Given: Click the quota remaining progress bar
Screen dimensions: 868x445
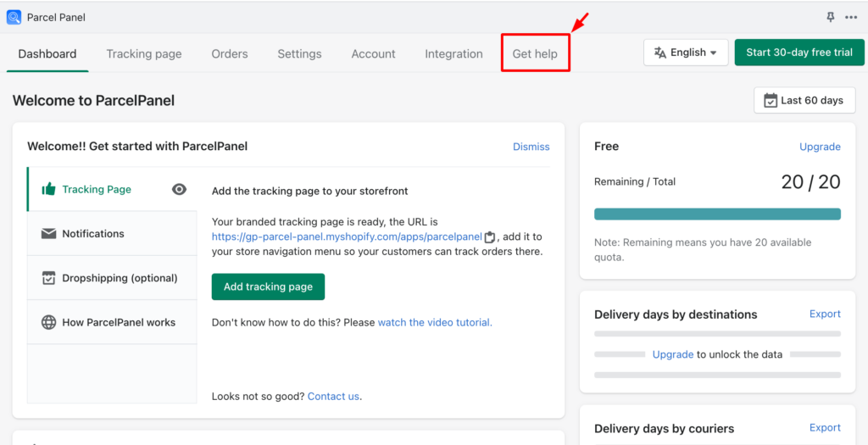Looking at the screenshot, I should click(x=717, y=214).
